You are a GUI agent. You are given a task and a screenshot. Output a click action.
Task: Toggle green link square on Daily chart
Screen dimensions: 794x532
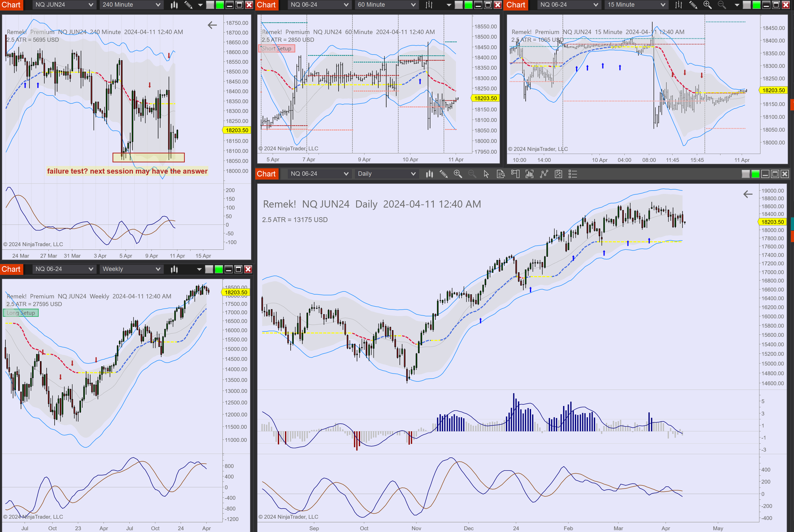click(x=755, y=174)
